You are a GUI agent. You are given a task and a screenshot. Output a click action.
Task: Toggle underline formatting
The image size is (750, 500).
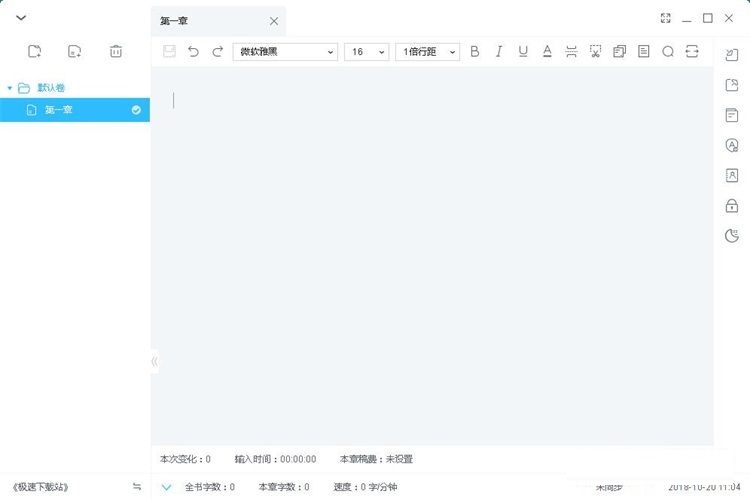click(x=523, y=51)
